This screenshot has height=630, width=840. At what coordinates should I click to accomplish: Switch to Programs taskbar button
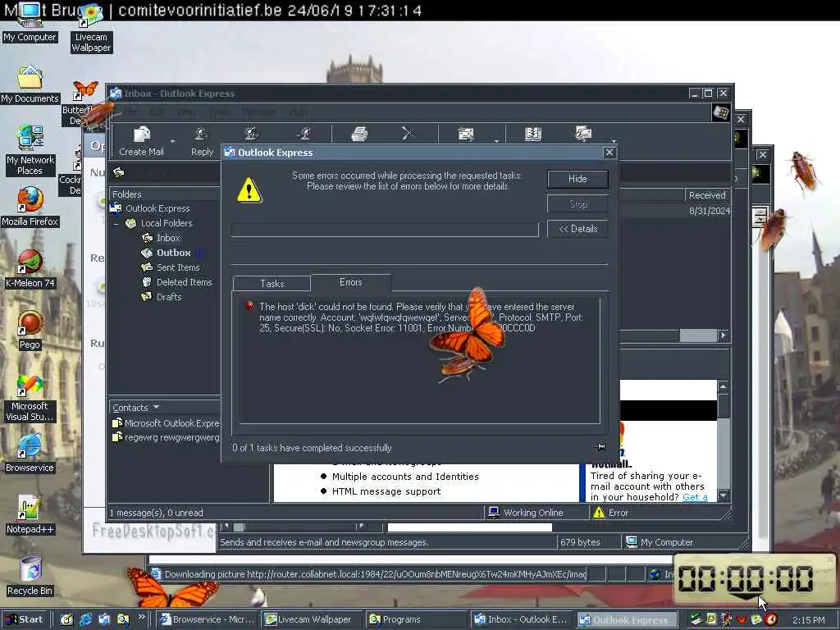(x=416, y=619)
